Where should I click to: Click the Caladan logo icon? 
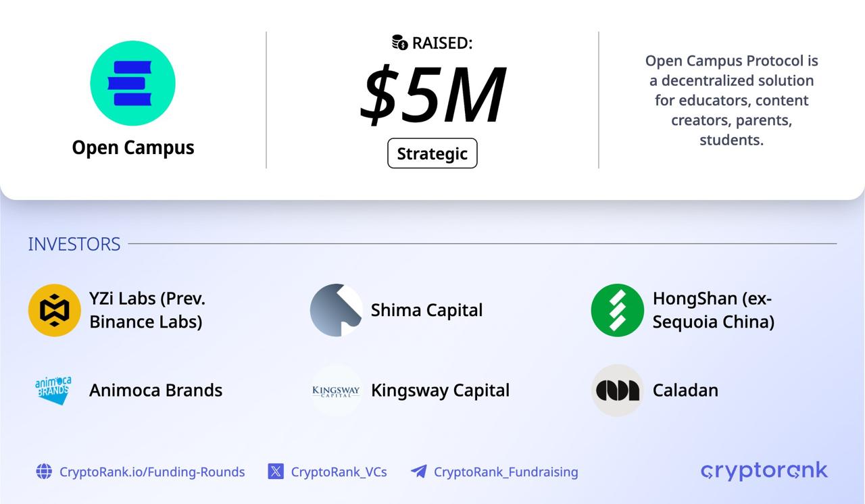(617, 390)
